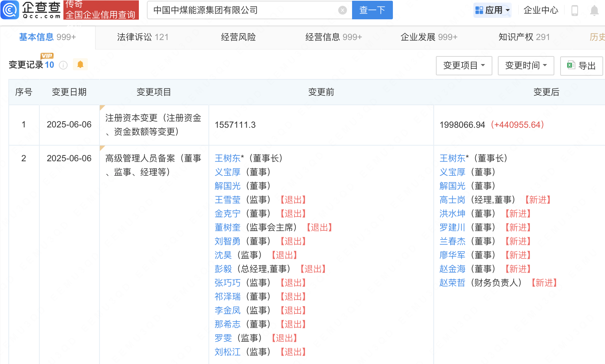This screenshot has height=364, width=605.
Task: Open 企业中心 link
Action: click(x=541, y=10)
